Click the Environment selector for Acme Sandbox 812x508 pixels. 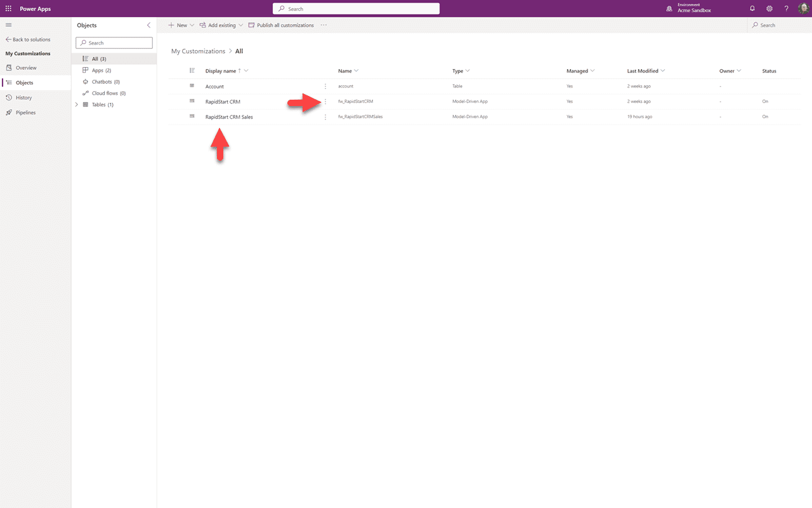click(x=689, y=8)
